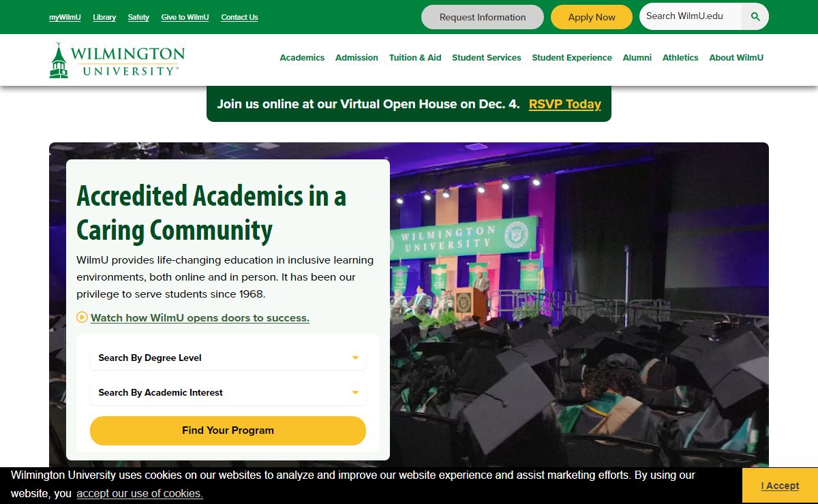
Task: Click the Request Information button
Action: point(483,17)
